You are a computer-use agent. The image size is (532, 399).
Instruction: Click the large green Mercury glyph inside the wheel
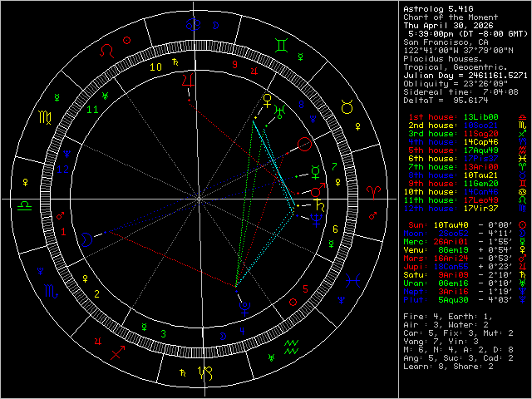316,172
